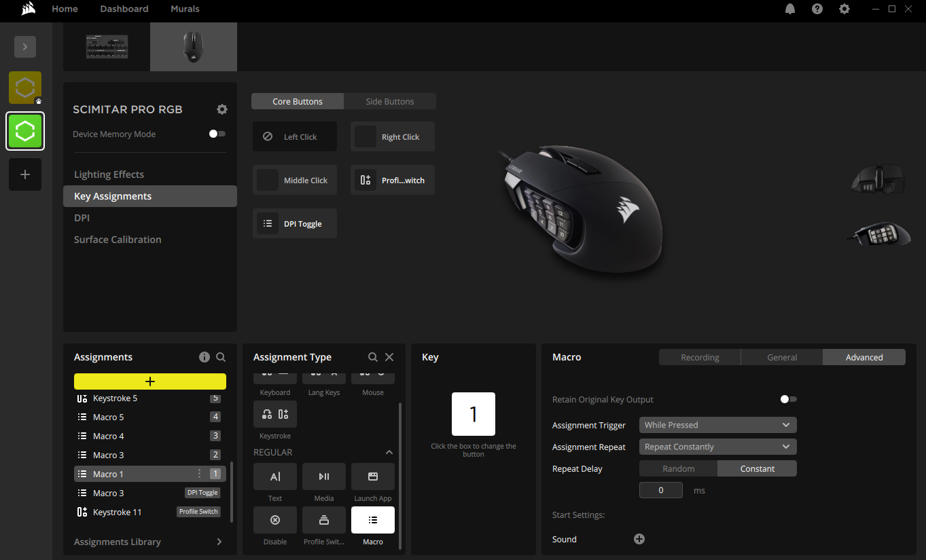Click the help question mark icon
926x560 pixels.
pyautogui.click(x=817, y=9)
